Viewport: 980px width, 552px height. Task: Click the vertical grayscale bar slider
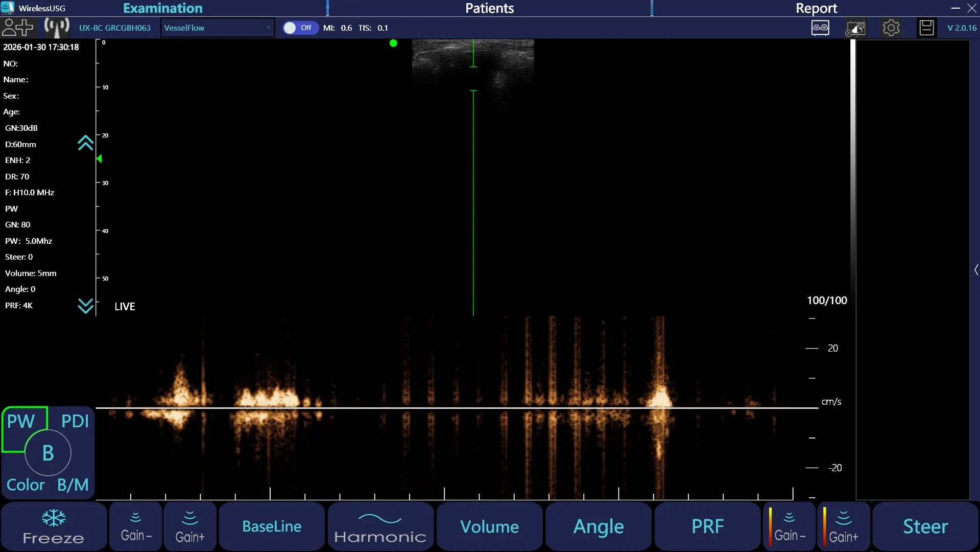click(x=852, y=169)
